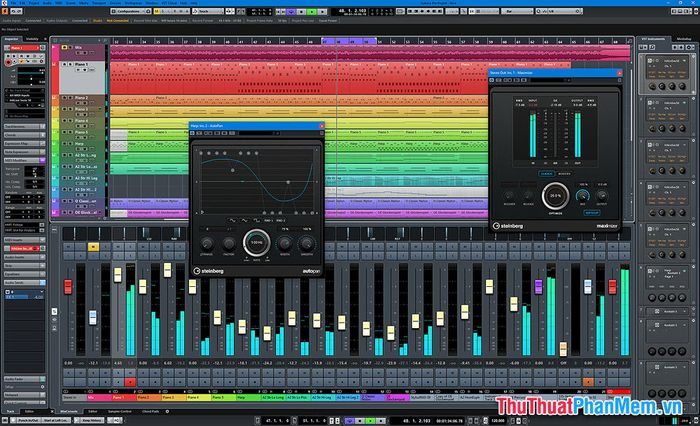
Task: Expand the Note Expression section in Inspector
Action: pyautogui.click(x=25, y=152)
